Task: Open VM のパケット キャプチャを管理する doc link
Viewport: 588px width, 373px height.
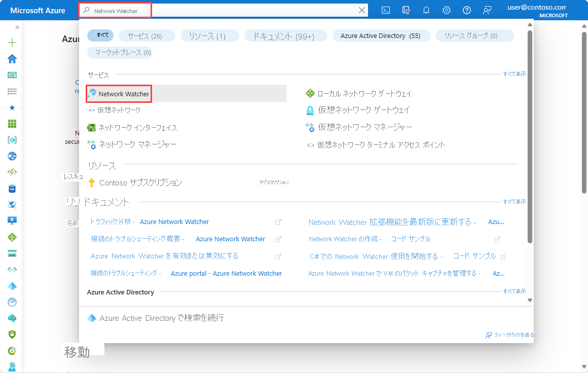Action: 406,274
